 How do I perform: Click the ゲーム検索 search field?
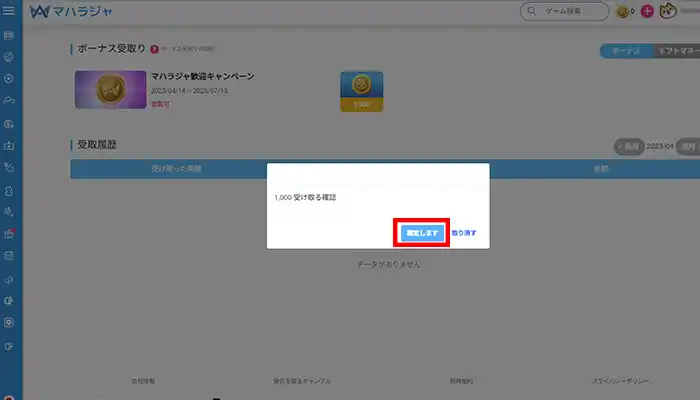pyautogui.click(x=566, y=12)
